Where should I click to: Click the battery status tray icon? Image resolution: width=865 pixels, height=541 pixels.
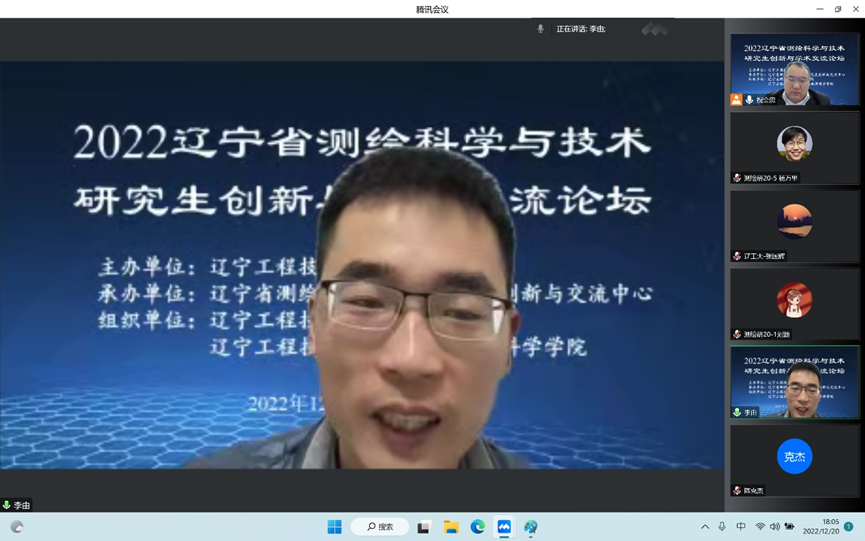point(789,527)
